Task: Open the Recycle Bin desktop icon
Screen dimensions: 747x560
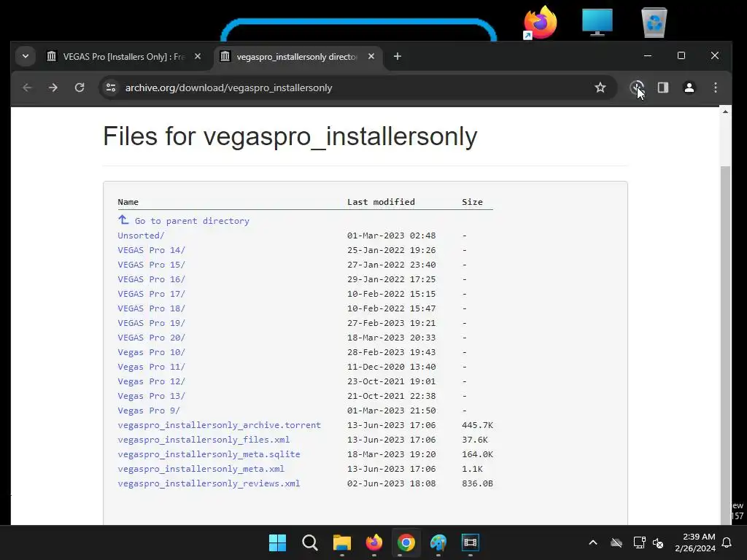Action: coord(654,23)
